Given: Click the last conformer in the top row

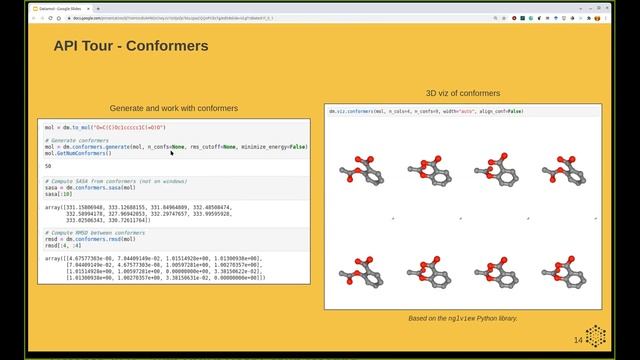Looking at the screenshot, I should click(x=564, y=171).
